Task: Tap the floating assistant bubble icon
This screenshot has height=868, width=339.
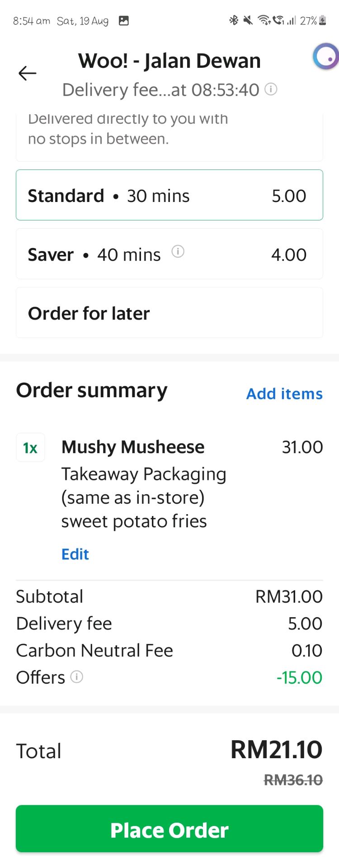Action: coord(326,57)
